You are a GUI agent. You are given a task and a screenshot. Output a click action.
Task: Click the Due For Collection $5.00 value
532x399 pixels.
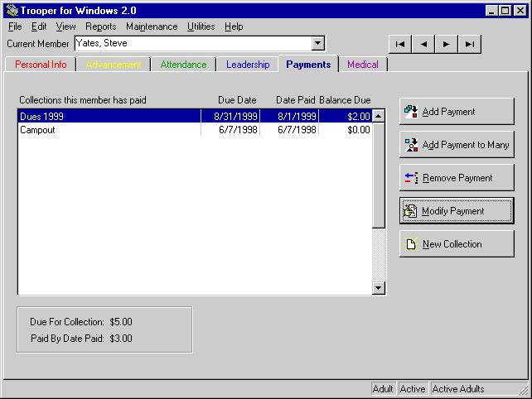point(121,322)
